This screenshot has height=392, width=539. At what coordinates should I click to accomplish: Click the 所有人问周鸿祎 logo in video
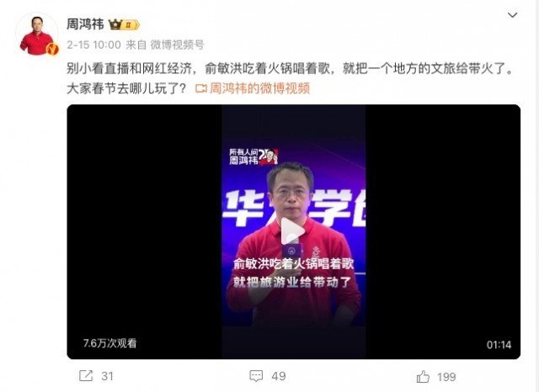tap(253, 156)
